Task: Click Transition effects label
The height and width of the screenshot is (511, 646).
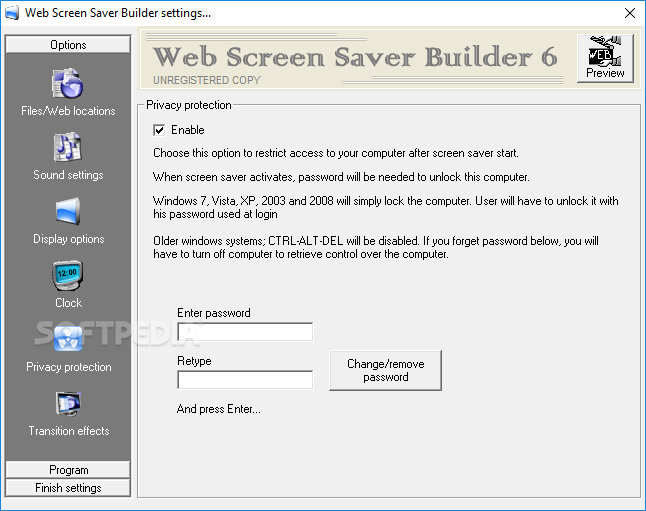Action: click(x=69, y=431)
